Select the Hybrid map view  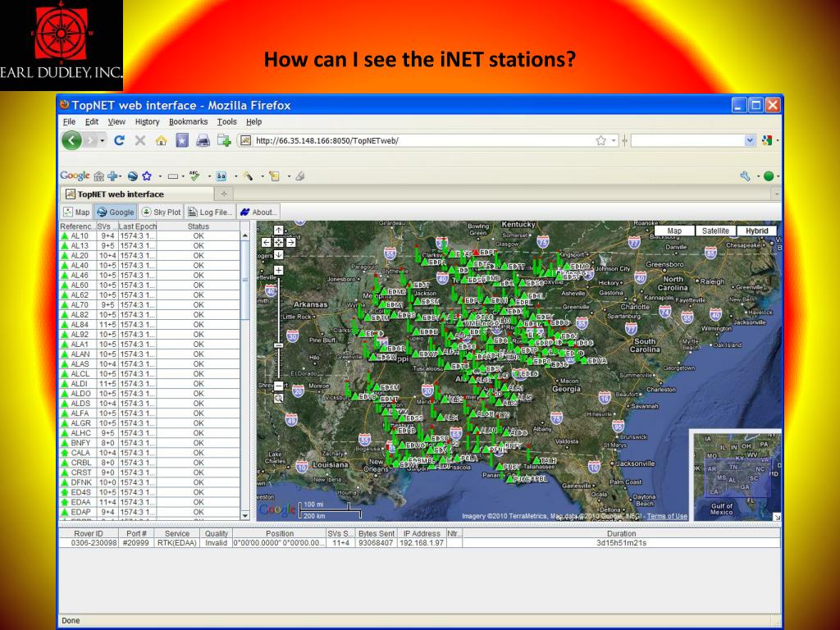coord(756,231)
